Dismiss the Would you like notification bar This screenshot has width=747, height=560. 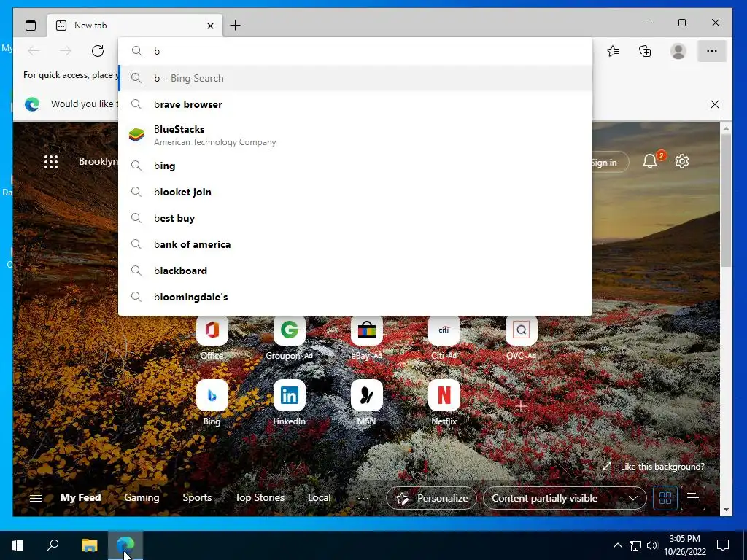point(715,104)
